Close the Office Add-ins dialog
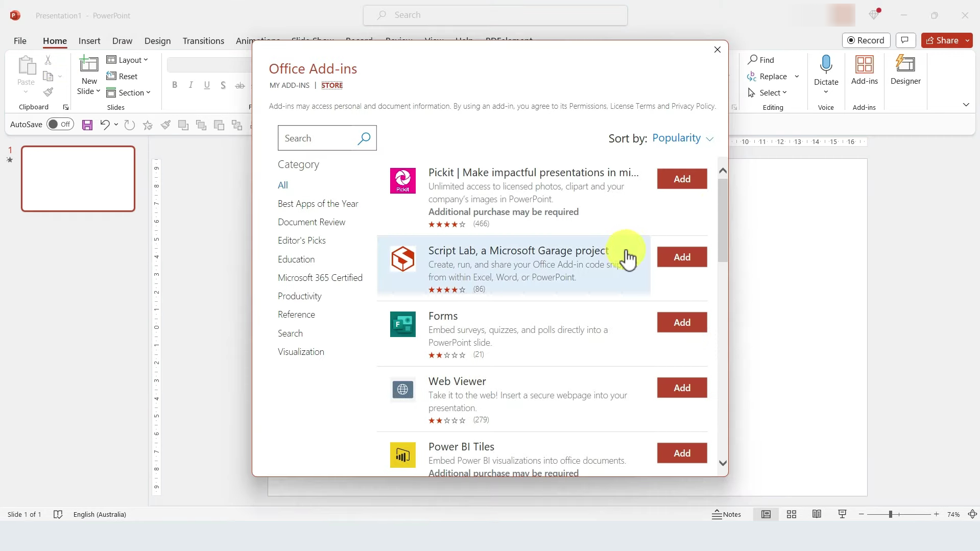 coord(717,50)
